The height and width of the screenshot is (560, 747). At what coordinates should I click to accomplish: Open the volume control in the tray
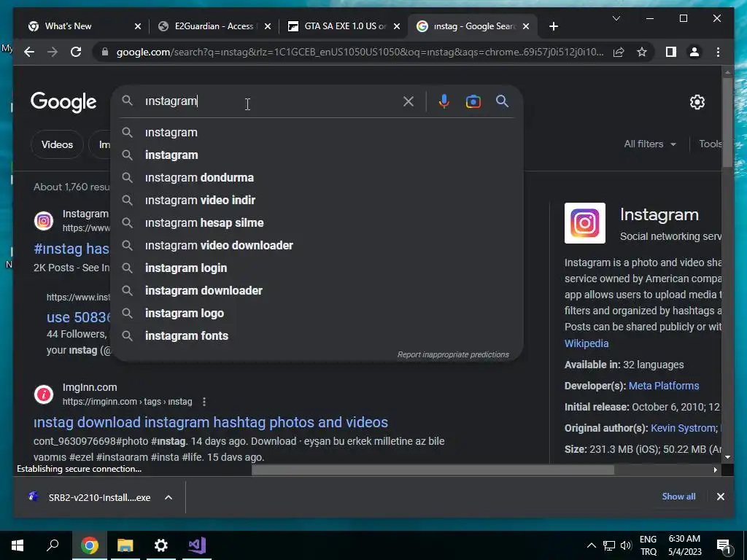coord(625,545)
